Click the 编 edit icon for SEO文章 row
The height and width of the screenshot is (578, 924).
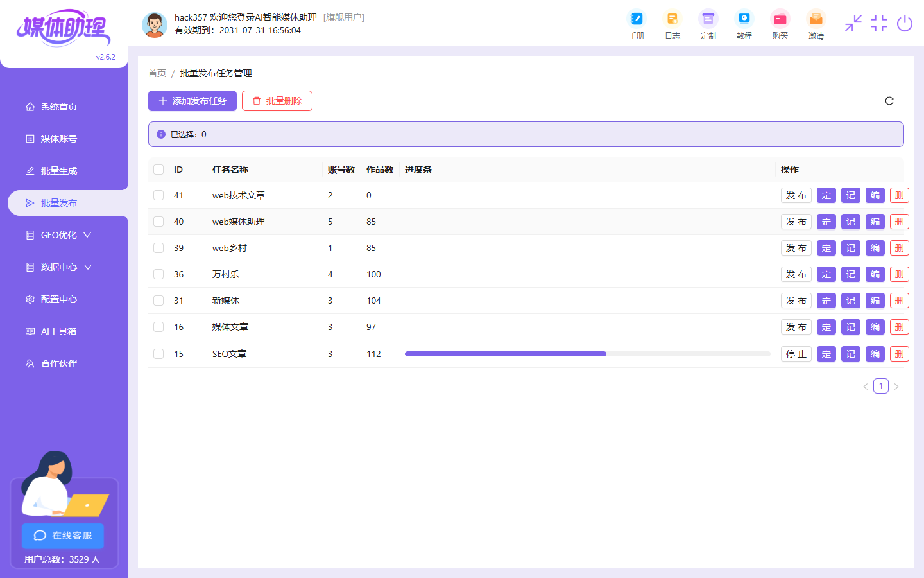(x=875, y=354)
